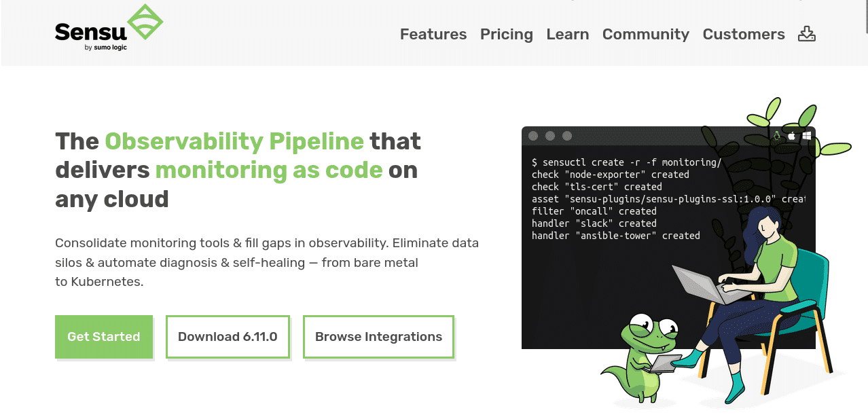
Task: Click terminal line asset "sensu-plugins/sensu-plugins-ssl:1.0.0"
Action: click(x=668, y=199)
